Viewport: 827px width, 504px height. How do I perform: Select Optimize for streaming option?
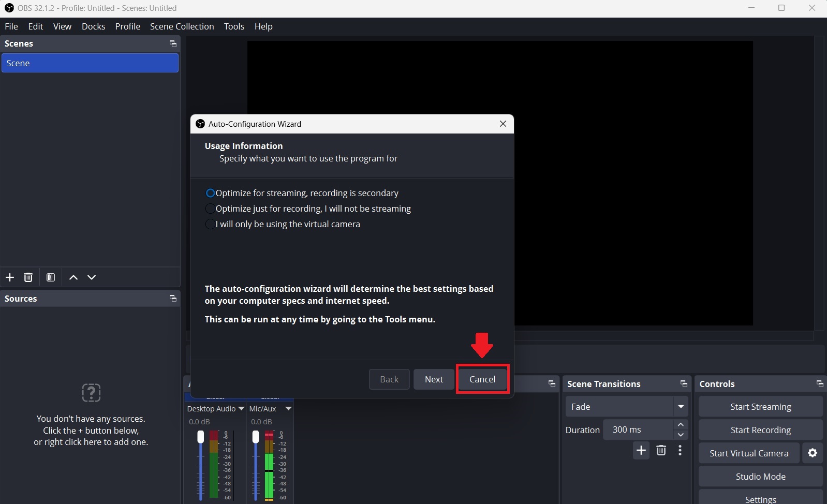coord(302,193)
